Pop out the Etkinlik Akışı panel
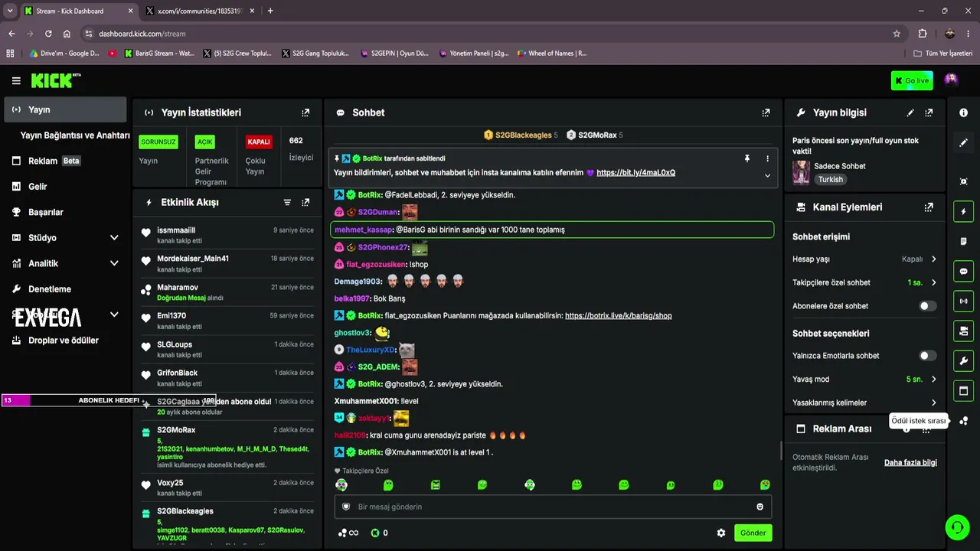This screenshot has height=551, width=980. click(305, 202)
